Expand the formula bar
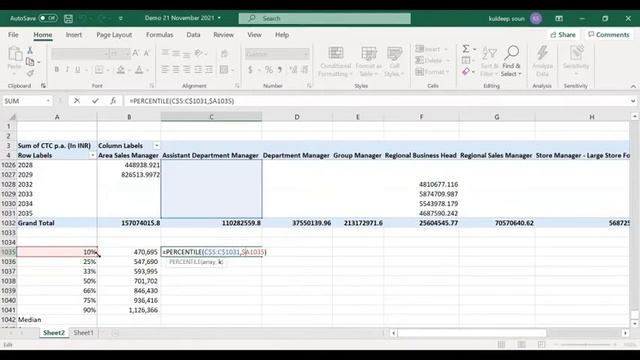 633,101
